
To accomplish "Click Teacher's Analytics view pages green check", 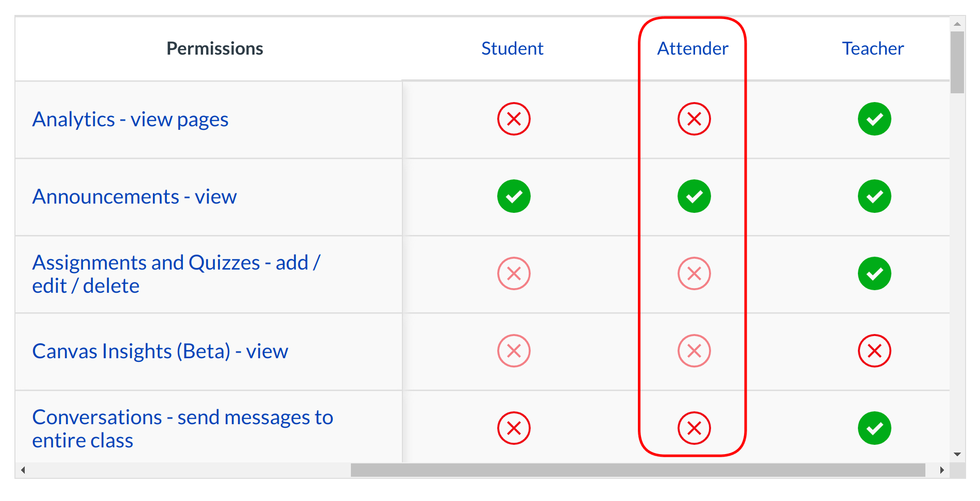I will tap(874, 119).
